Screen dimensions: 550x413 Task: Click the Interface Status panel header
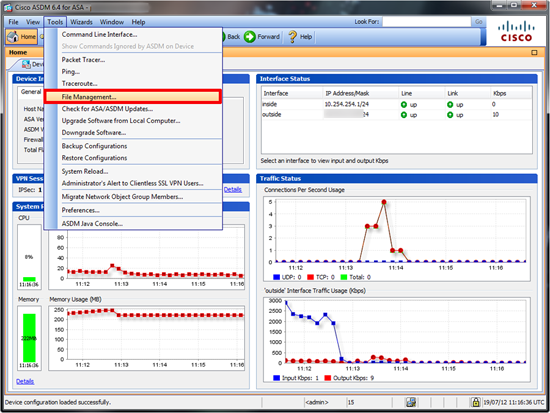[397, 79]
